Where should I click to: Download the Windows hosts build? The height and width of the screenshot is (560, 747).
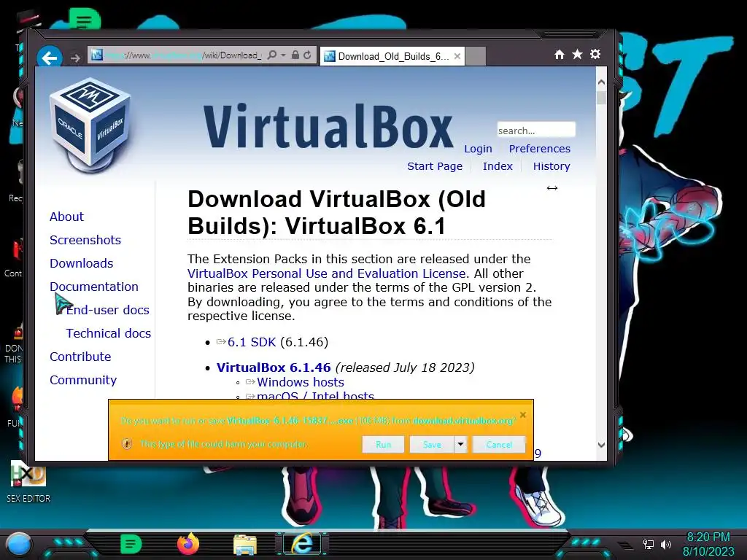point(300,382)
